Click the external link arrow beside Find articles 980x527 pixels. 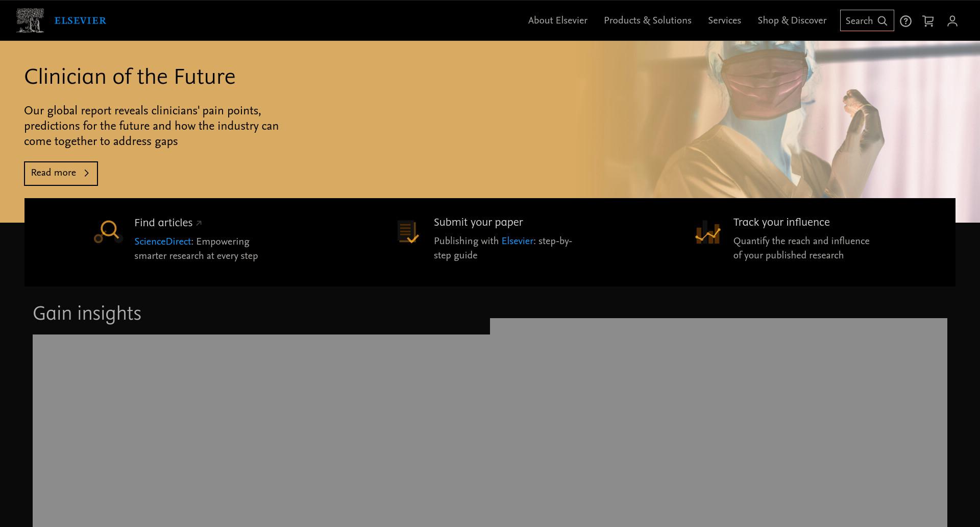coord(199,223)
